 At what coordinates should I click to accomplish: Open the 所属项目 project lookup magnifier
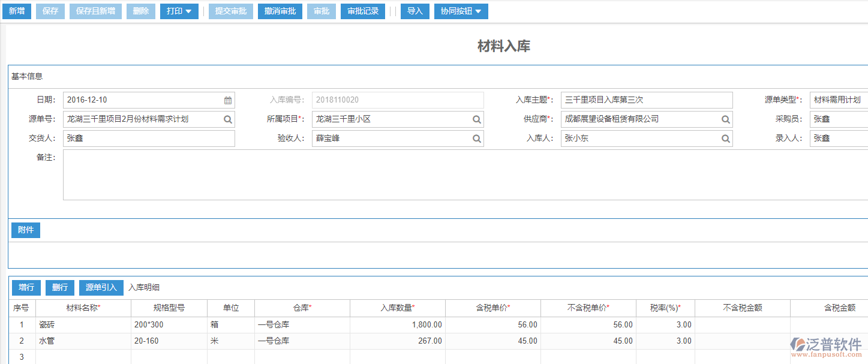click(476, 119)
